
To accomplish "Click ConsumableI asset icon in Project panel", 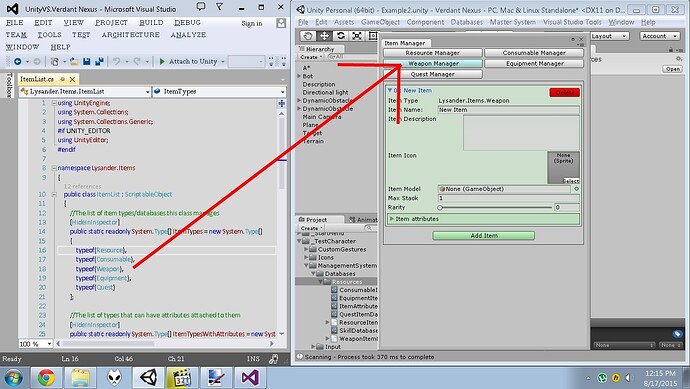I will click(x=334, y=290).
